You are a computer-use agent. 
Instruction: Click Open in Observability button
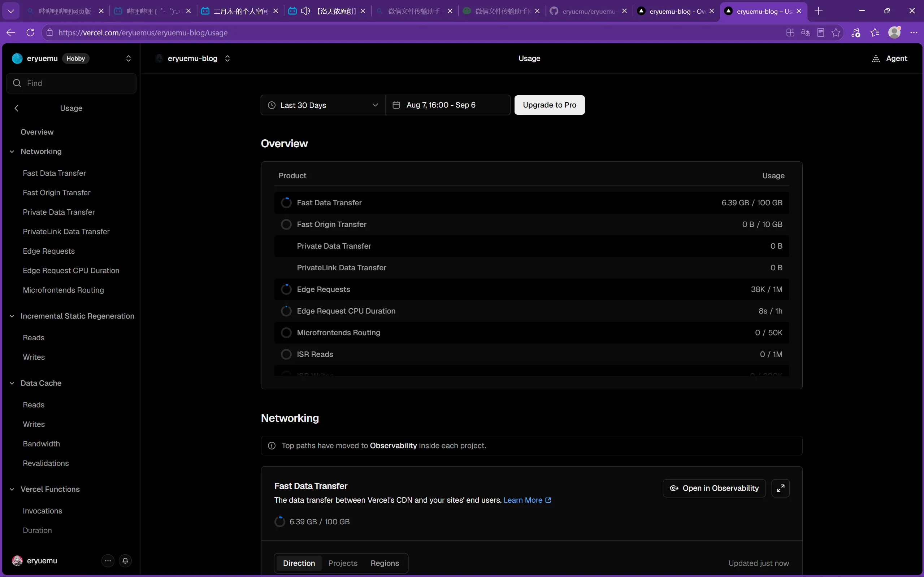click(714, 488)
